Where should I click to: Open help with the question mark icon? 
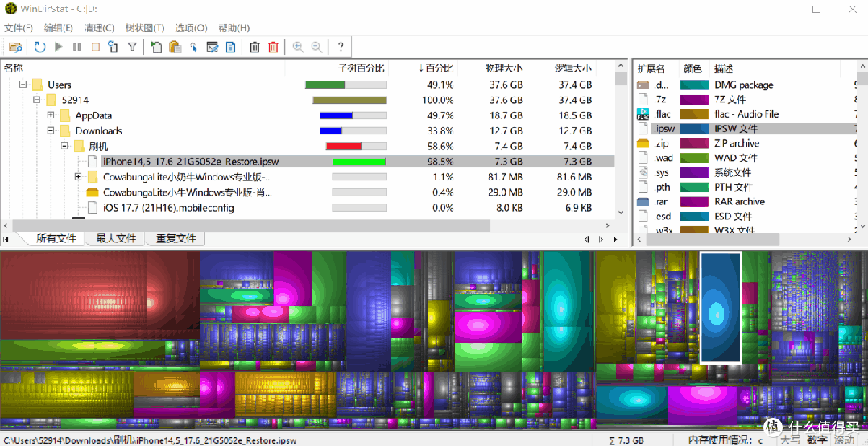point(341,47)
